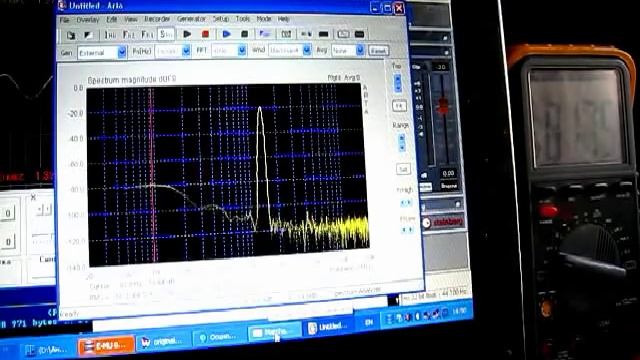
Task: Open the Recorder menu
Action: click(157, 19)
